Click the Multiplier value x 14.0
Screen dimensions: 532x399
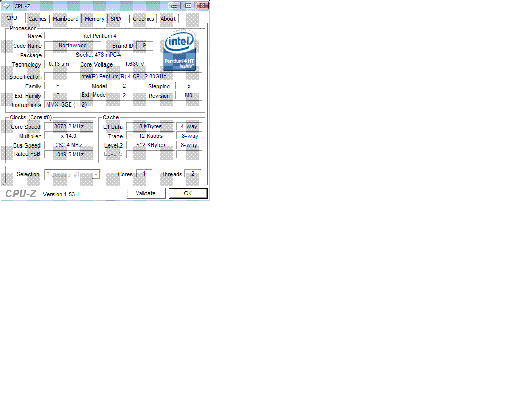[x=69, y=136]
